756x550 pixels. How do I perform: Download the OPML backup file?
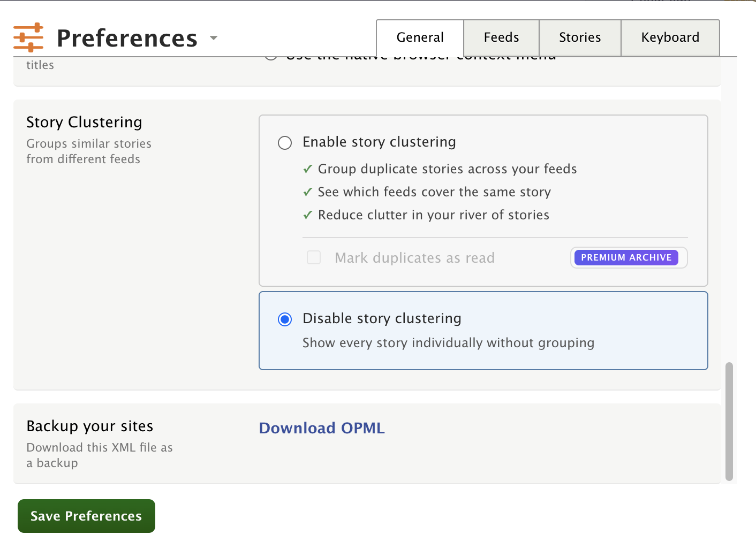pos(322,428)
